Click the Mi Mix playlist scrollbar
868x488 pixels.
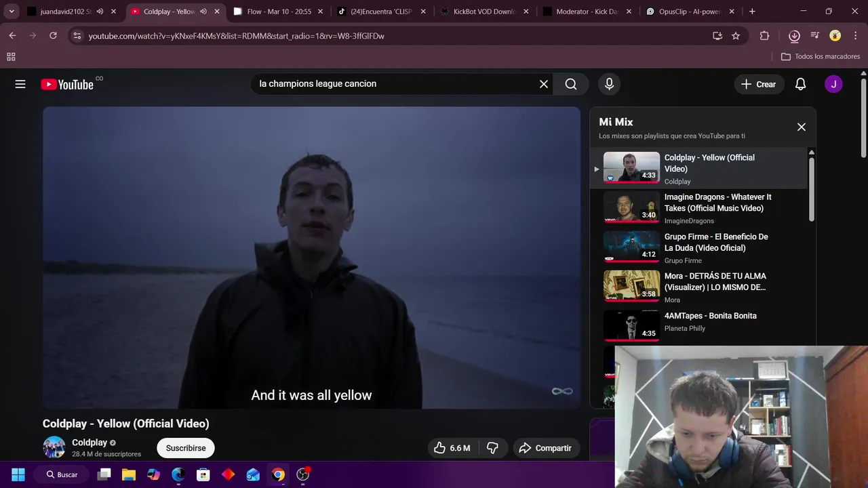pos(811,188)
